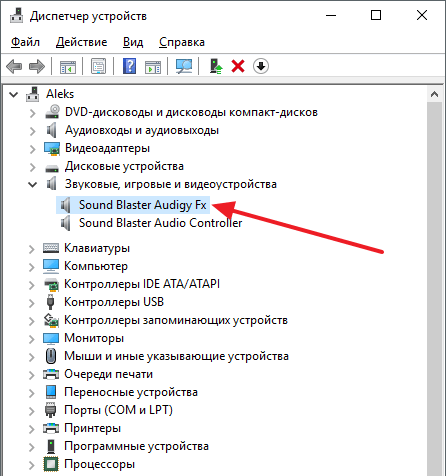Click the Update driver toolbar icon

pos(216,66)
